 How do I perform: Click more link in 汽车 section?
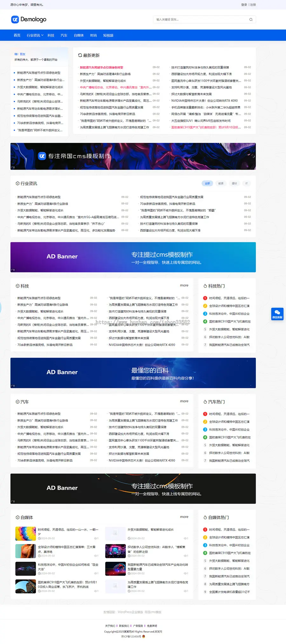tap(184, 401)
